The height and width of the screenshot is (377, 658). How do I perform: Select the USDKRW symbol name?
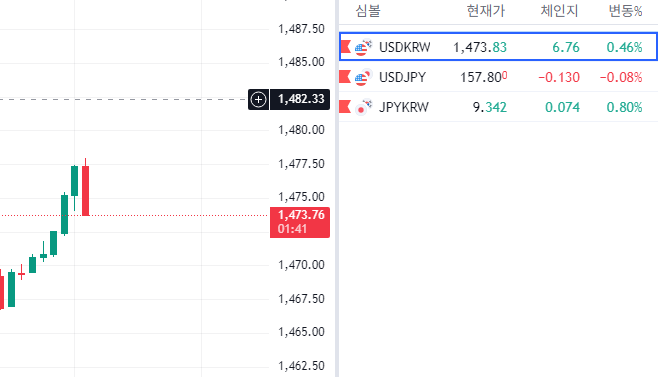(405, 47)
